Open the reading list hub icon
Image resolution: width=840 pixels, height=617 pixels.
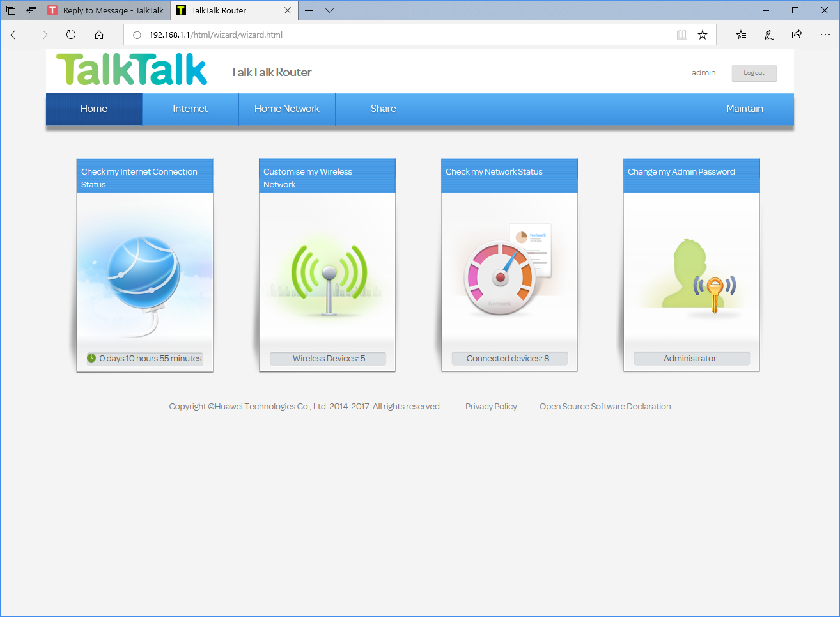[x=741, y=35]
